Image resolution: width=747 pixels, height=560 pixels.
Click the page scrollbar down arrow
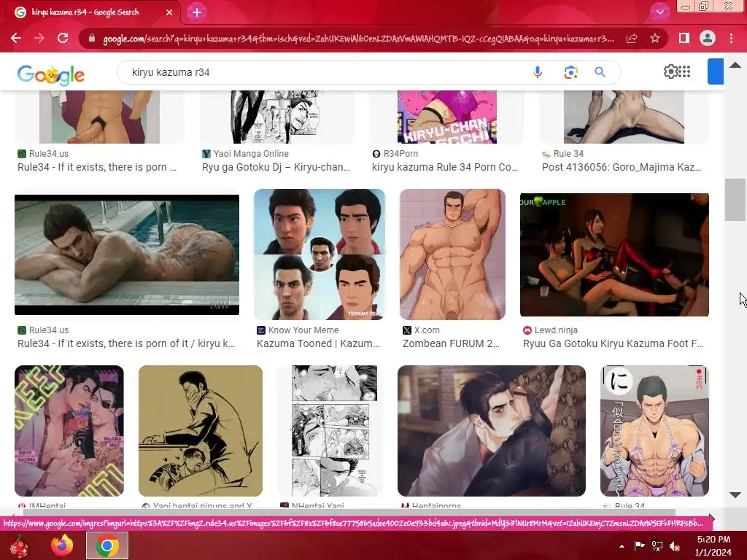tap(735, 495)
